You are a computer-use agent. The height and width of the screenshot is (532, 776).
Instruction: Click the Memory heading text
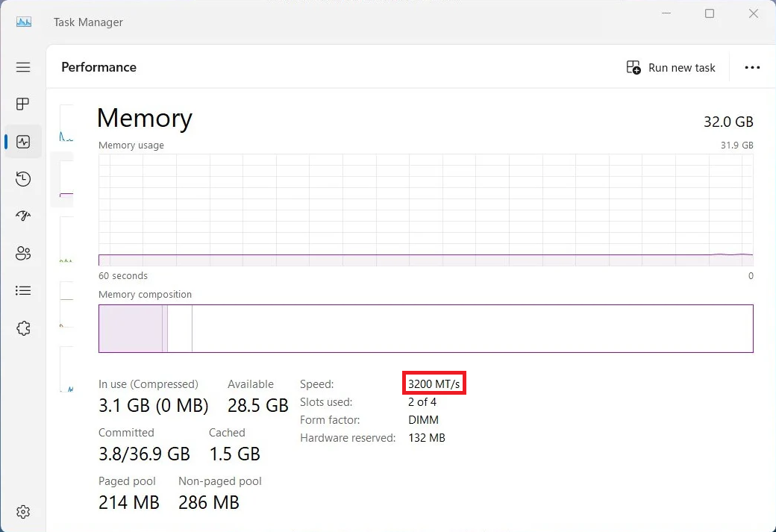click(145, 119)
